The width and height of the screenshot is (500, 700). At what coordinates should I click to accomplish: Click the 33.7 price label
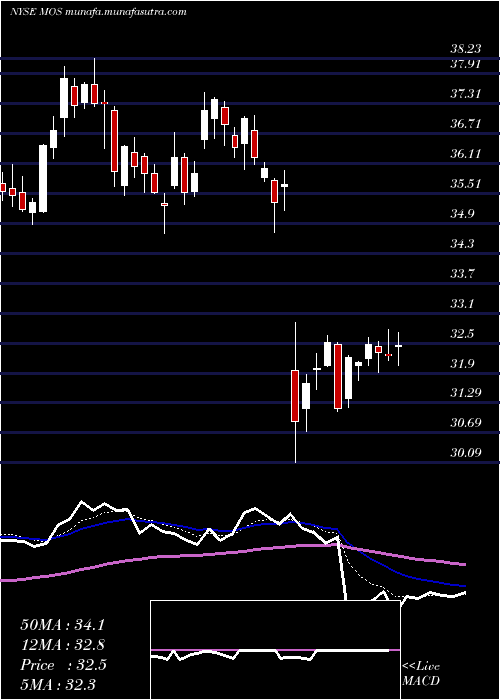tap(463, 273)
